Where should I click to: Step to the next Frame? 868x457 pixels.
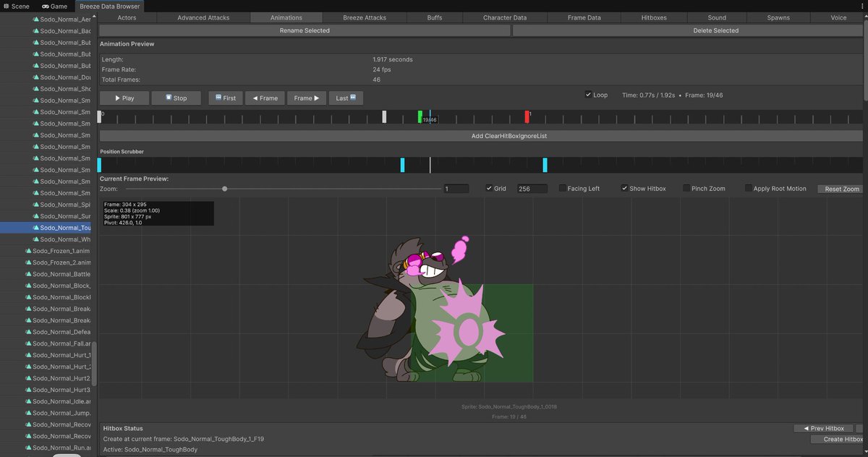pos(307,98)
